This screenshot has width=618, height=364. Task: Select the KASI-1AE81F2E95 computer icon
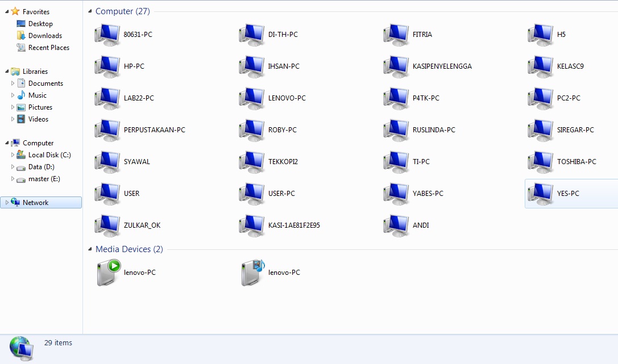(251, 226)
